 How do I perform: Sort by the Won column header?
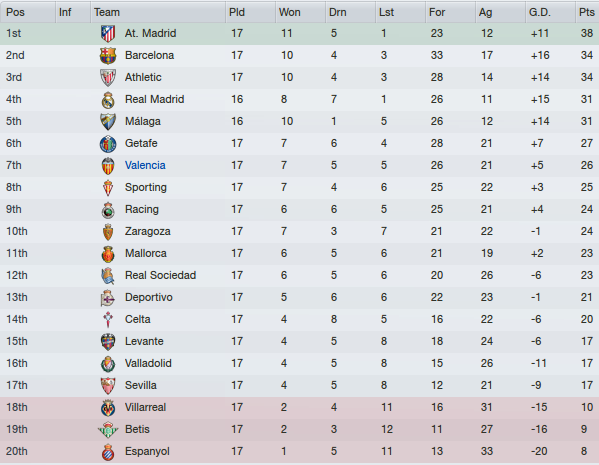[290, 12]
